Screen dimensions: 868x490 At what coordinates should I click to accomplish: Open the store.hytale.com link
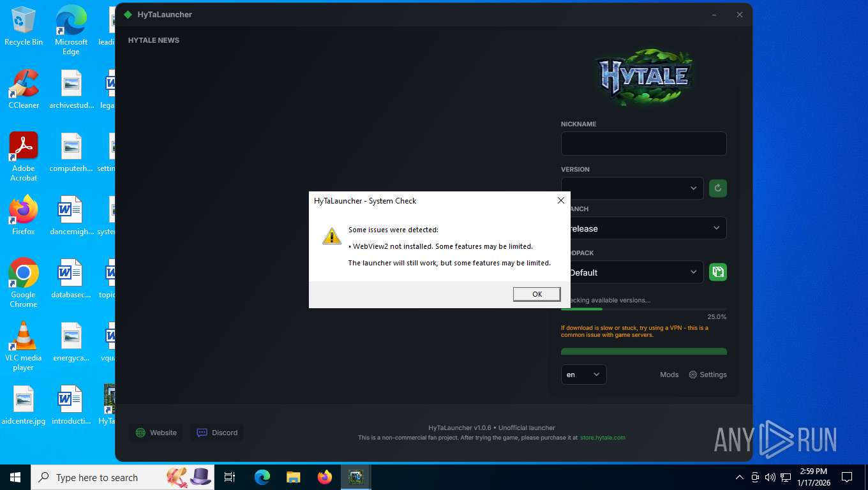(x=602, y=438)
